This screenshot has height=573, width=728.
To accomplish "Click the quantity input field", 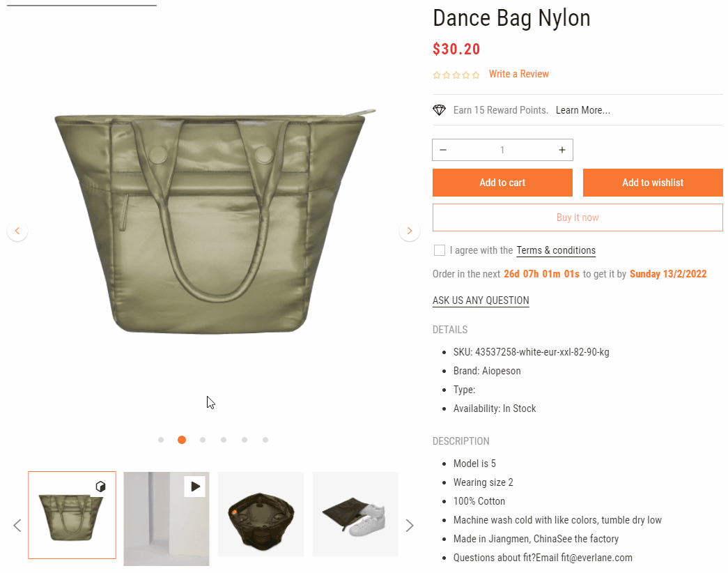I will (502, 150).
